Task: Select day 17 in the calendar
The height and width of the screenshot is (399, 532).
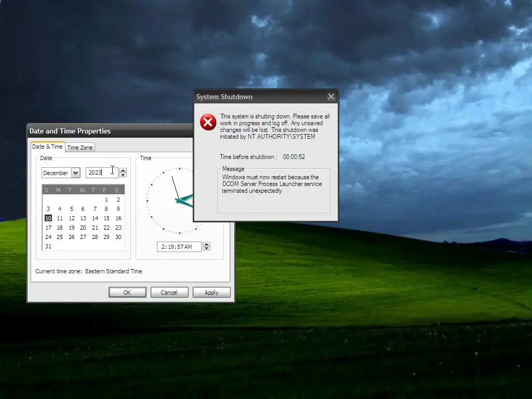Action: 48,228
